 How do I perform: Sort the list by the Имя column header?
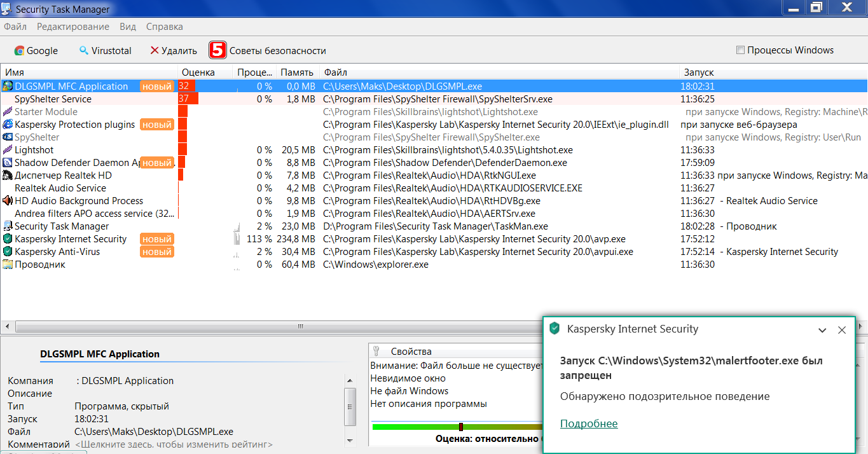pyautogui.click(x=89, y=72)
